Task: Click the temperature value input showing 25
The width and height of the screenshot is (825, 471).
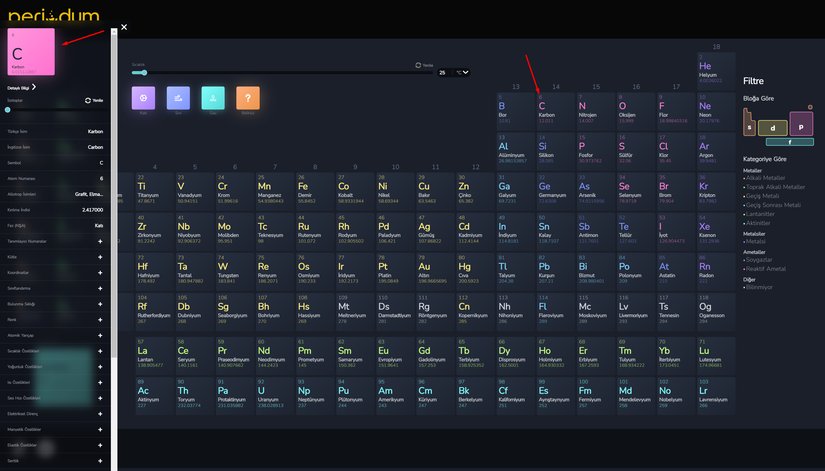Action: pyautogui.click(x=443, y=72)
